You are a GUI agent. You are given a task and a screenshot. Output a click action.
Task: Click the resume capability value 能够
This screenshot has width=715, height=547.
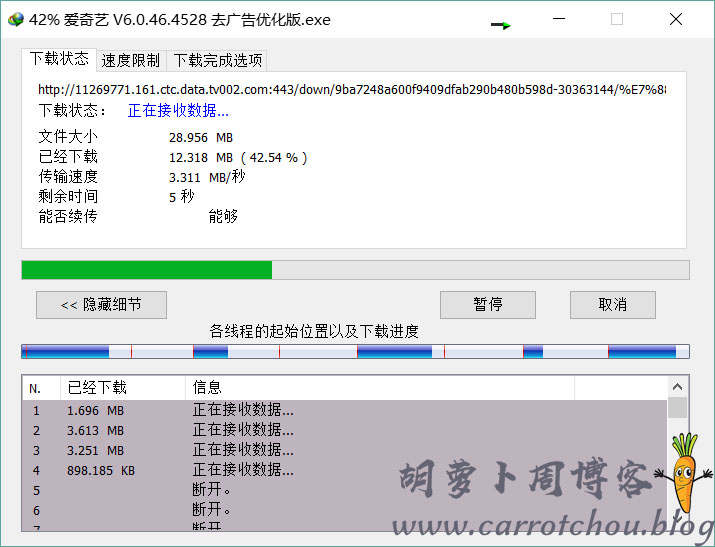point(223,216)
